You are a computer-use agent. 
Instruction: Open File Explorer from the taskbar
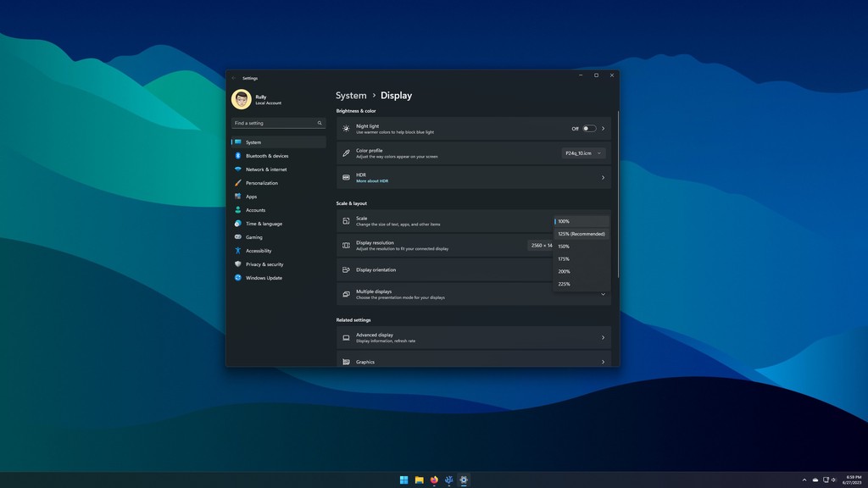[419, 480]
